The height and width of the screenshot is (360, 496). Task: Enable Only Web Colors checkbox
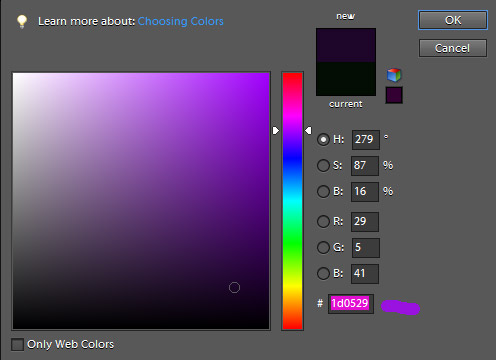[17, 344]
